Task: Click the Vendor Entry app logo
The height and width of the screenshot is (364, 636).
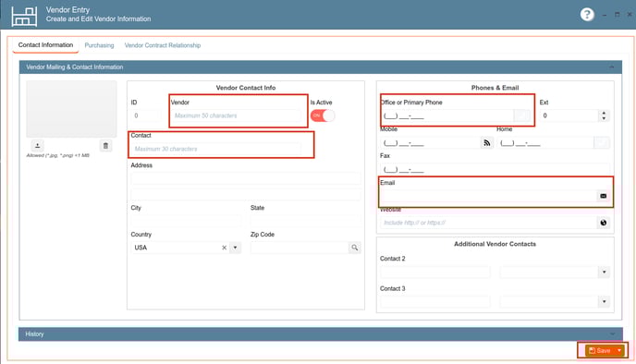Action: pos(24,17)
